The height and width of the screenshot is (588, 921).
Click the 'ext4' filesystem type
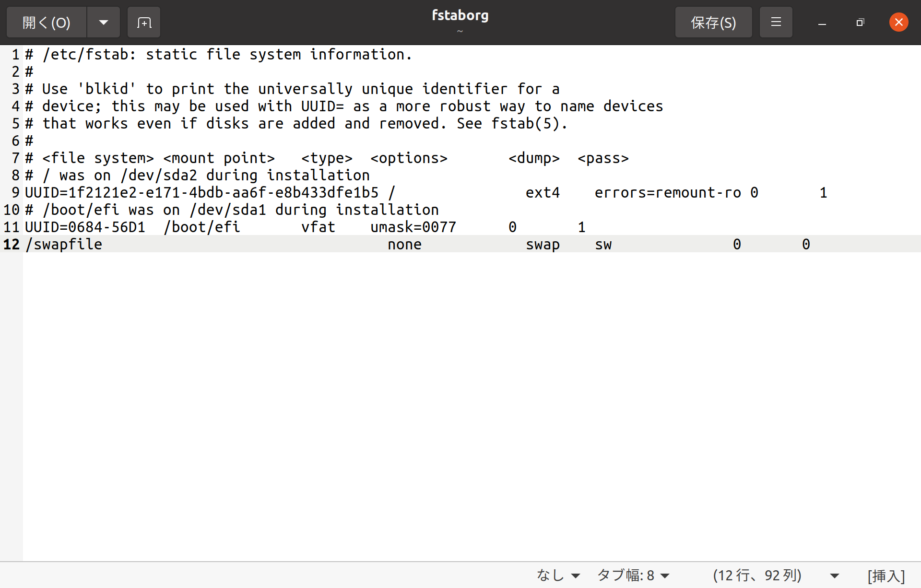click(x=543, y=192)
